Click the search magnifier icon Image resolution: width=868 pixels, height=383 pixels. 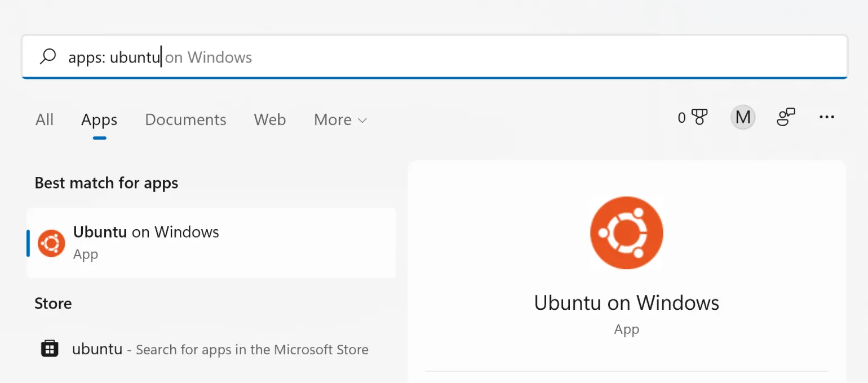(48, 56)
